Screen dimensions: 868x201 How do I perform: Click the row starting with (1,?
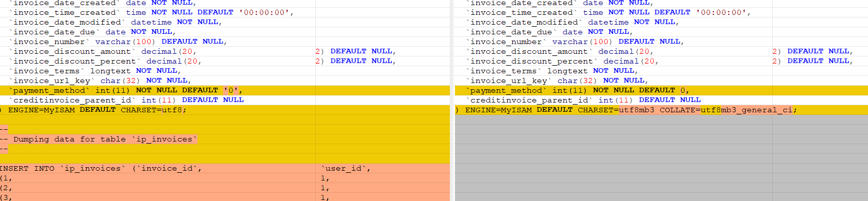(225, 178)
